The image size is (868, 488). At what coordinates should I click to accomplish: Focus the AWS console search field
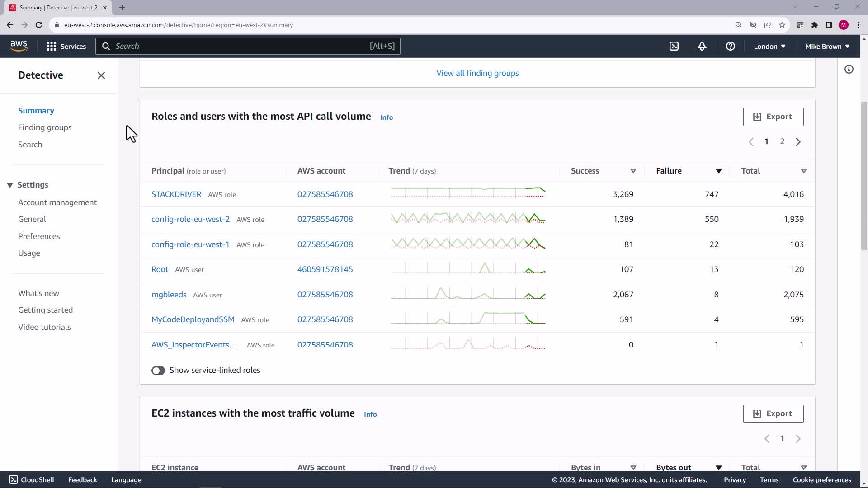pos(248,46)
